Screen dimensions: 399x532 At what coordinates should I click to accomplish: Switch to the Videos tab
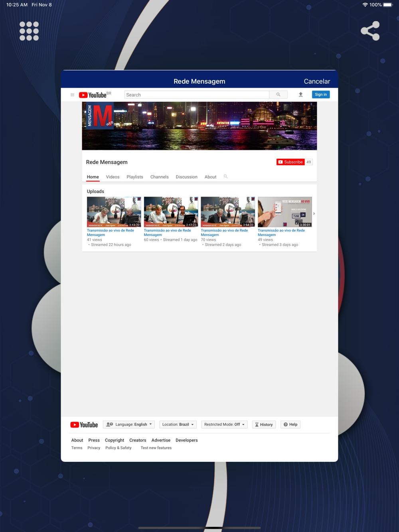(113, 177)
